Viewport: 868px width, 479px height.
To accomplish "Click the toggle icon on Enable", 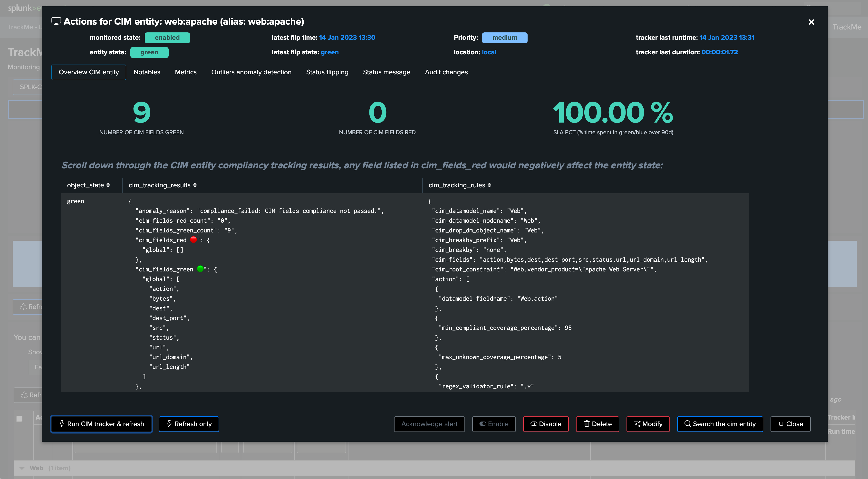I will (483, 424).
